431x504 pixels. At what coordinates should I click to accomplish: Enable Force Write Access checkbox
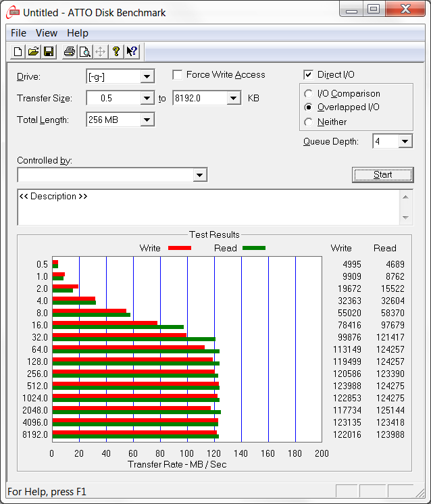click(178, 75)
